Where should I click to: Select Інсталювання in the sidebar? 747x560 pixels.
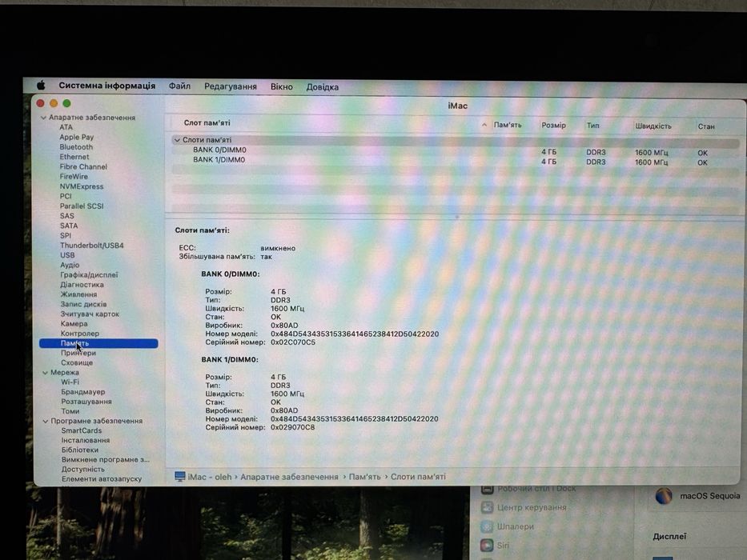click(x=86, y=441)
